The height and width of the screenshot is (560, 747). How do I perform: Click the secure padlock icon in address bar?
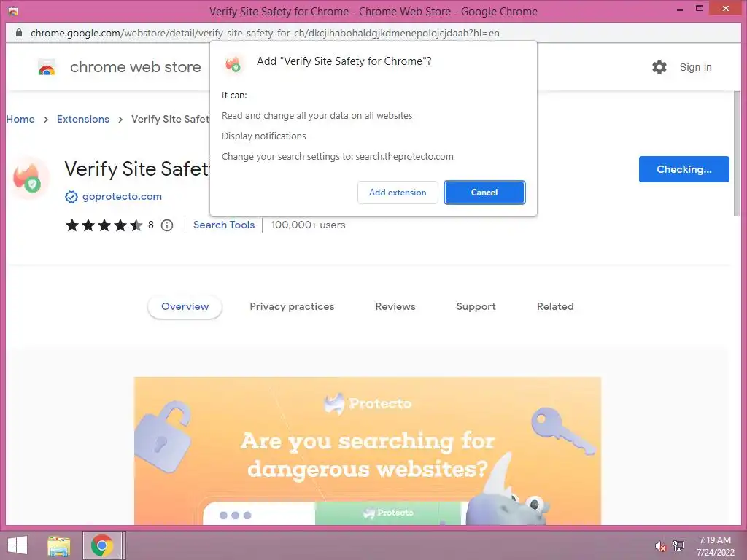18,33
